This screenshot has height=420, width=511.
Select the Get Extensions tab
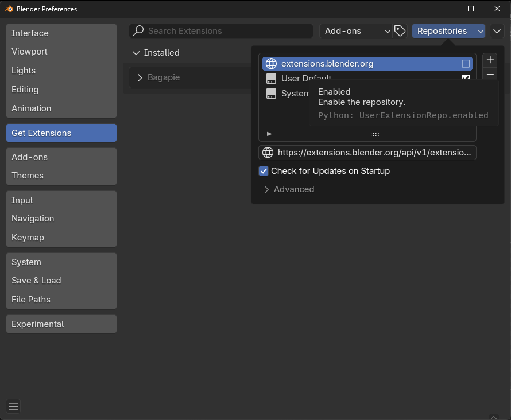[x=61, y=133]
